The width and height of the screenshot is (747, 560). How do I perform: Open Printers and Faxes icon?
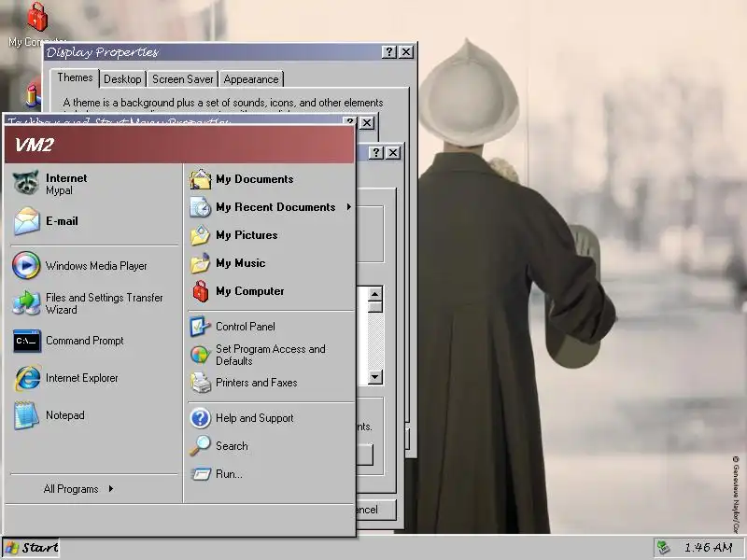[x=201, y=383]
